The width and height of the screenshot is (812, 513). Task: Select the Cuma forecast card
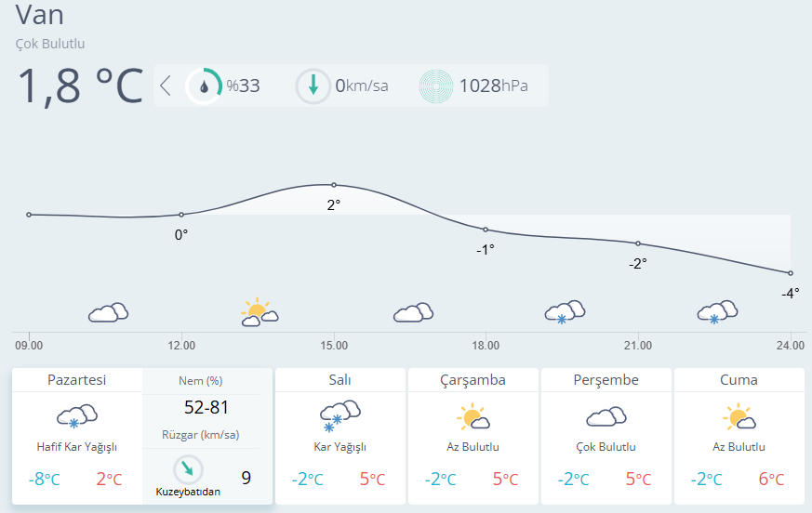coord(739,436)
